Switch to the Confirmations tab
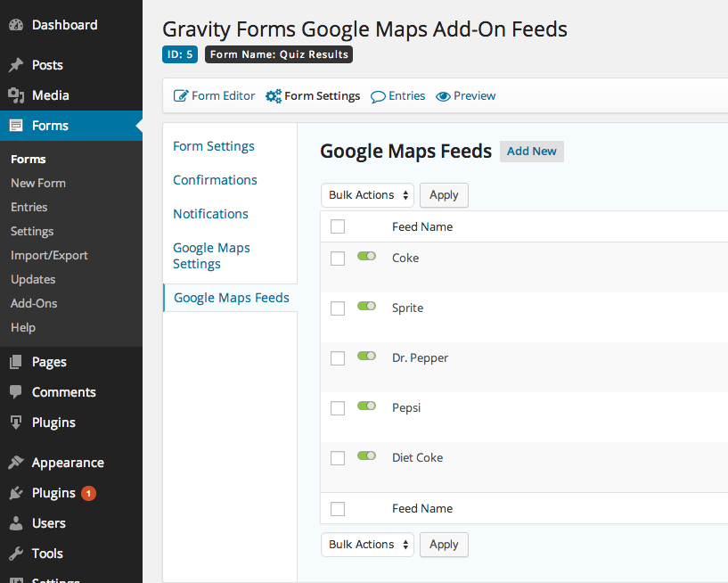The height and width of the screenshot is (583, 728). coord(215,180)
